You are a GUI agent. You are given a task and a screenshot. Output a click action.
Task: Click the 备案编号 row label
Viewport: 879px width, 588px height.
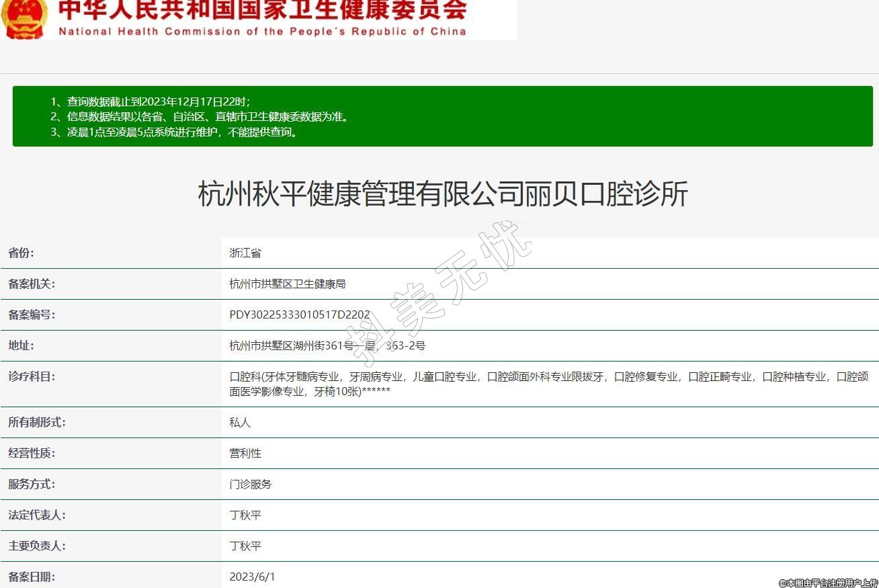(x=32, y=315)
